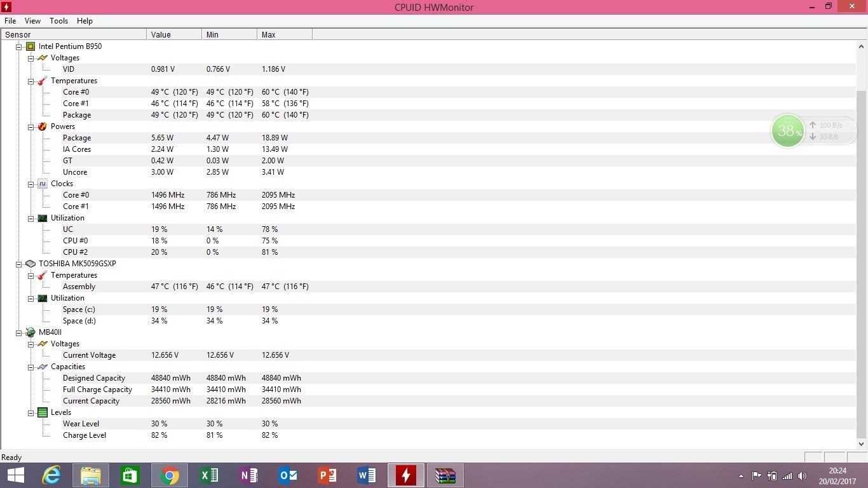Image resolution: width=868 pixels, height=488 pixels.
Task: Click the Sensor column header
Action: pyautogui.click(x=74, y=35)
